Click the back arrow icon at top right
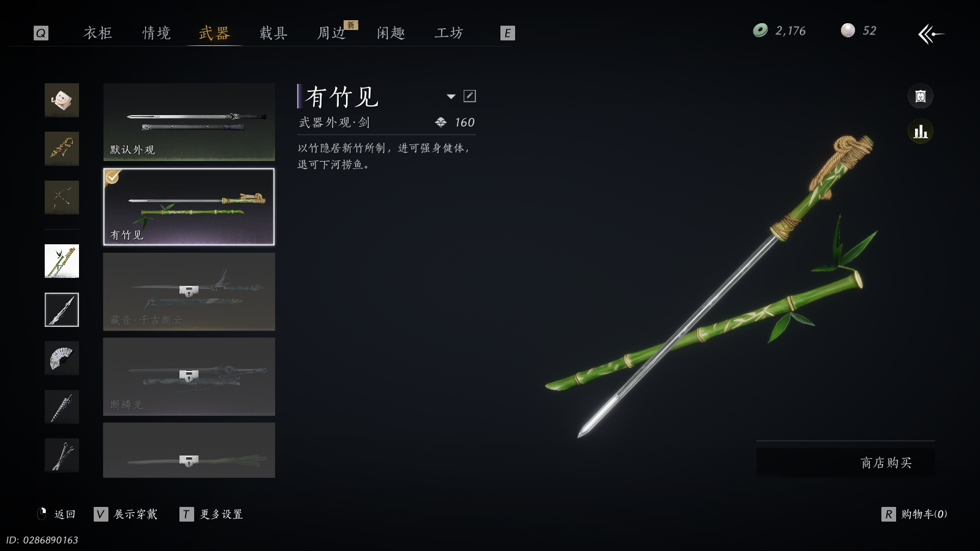The height and width of the screenshot is (551, 980). pos(930,34)
